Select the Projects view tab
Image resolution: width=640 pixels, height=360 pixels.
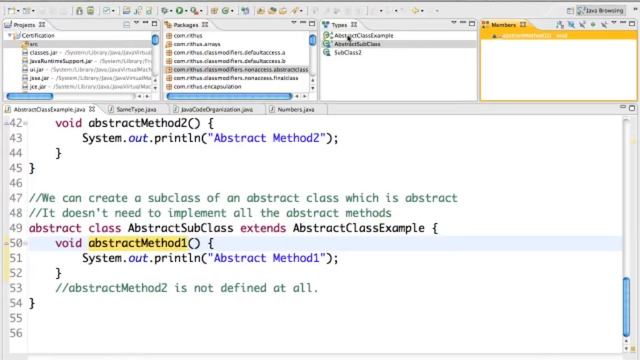pyautogui.click(x=24, y=25)
